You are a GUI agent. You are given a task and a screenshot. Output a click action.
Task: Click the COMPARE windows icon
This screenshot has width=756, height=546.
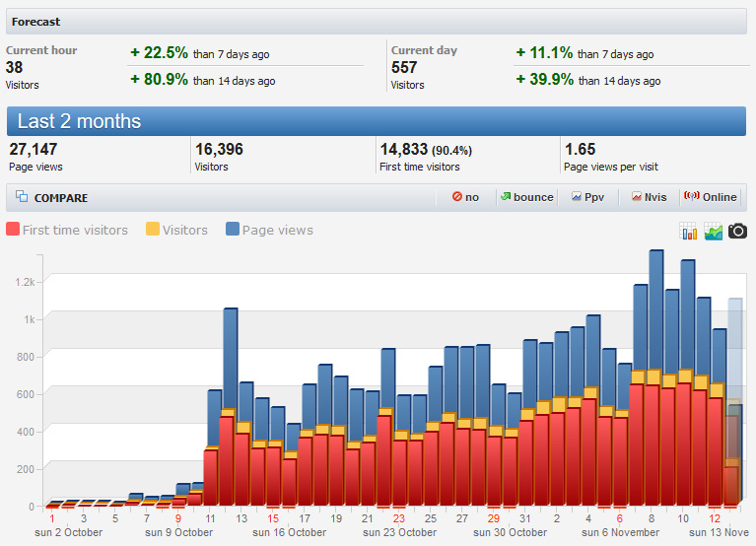tap(22, 196)
